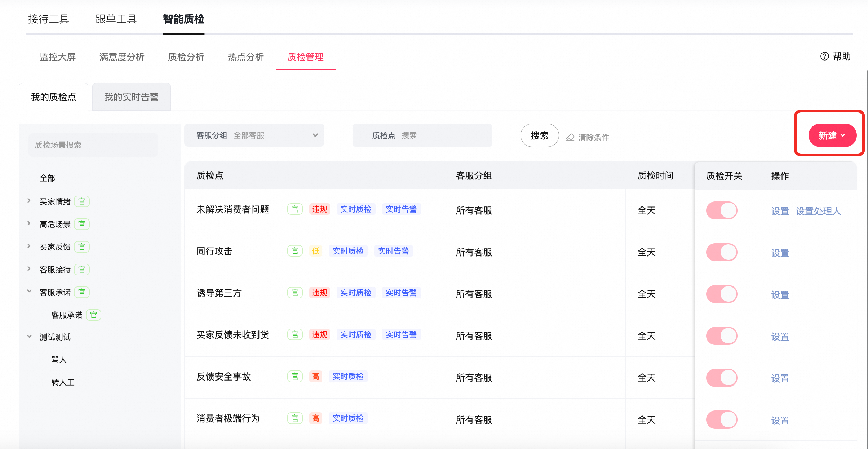Image resolution: width=868 pixels, height=449 pixels.
Task: Click 设置 in the 消费者极端行为 row
Action: click(x=780, y=420)
